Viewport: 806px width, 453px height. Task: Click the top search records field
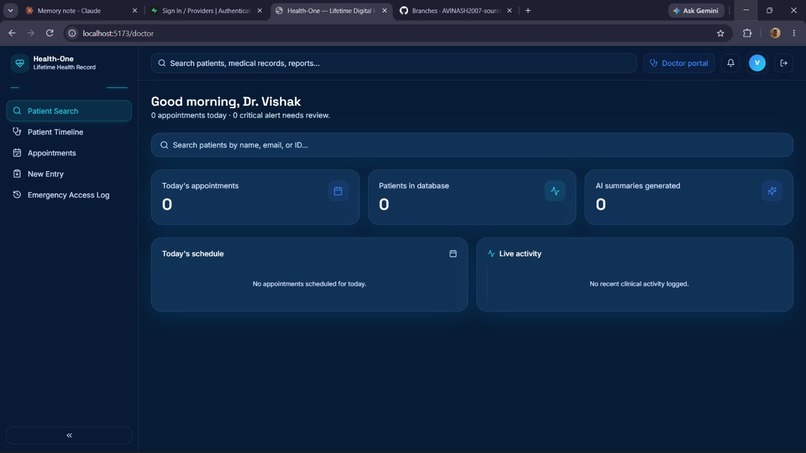point(394,63)
